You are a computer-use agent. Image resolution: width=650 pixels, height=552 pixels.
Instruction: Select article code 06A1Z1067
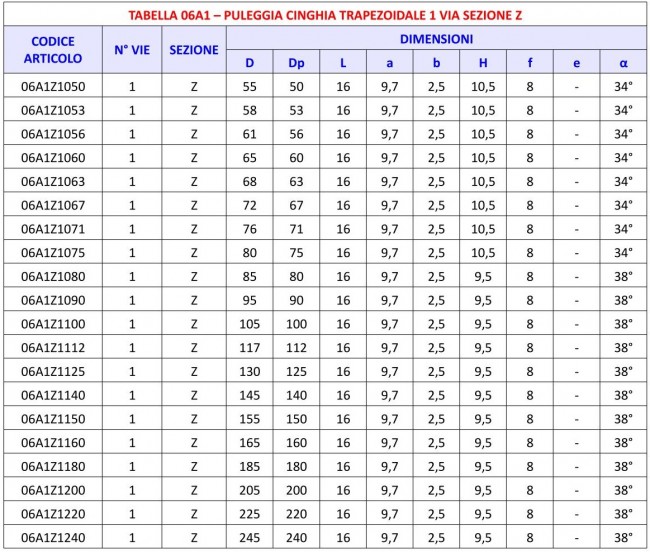coord(53,205)
